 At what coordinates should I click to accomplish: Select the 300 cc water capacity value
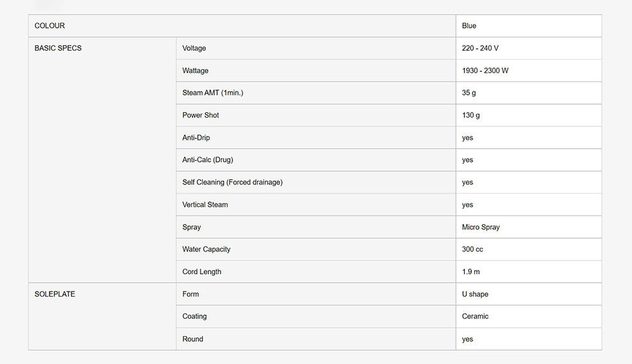tap(473, 249)
